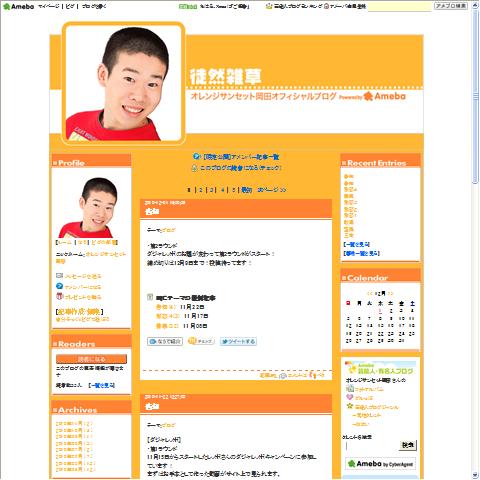Image resolution: width=480 pixels, height=480 pixels.
Task: Click the photo album icon in celebrity box
Action: pyautogui.click(x=350, y=388)
